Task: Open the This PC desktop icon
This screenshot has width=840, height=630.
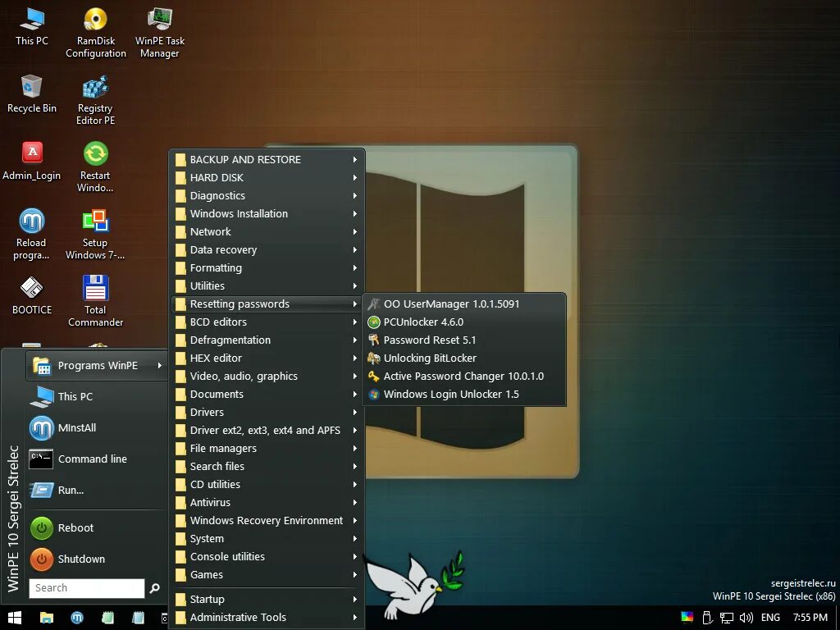Action: pyautogui.click(x=32, y=25)
